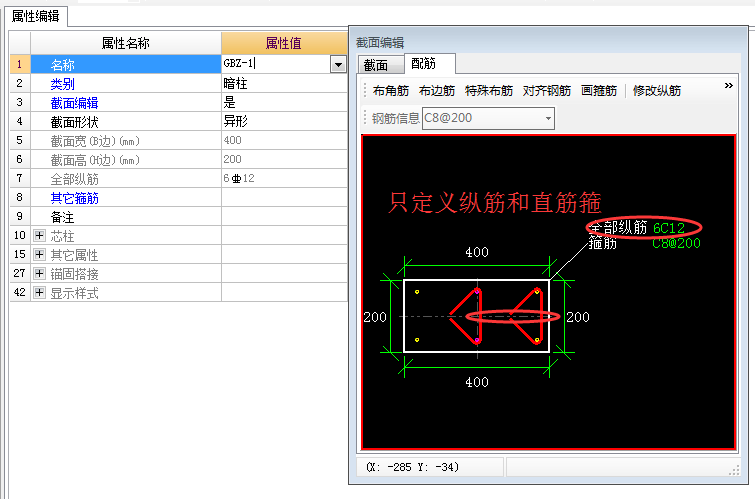The width and height of the screenshot is (755, 499).
Task: Click the 是 value for 截面编辑
Action: click(284, 102)
